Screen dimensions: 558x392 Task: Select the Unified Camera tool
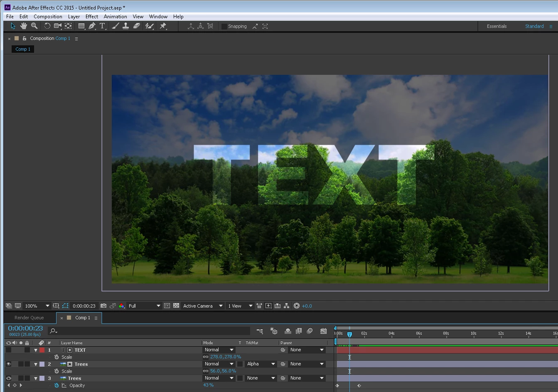(58, 26)
